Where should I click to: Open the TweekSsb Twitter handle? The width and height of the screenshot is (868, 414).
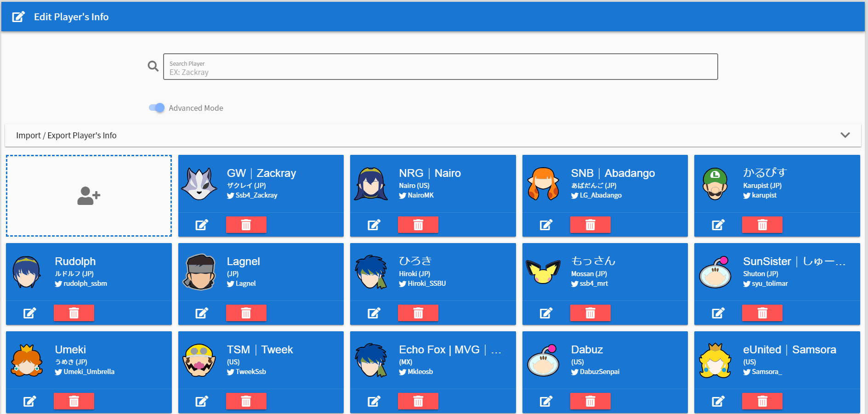point(247,372)
